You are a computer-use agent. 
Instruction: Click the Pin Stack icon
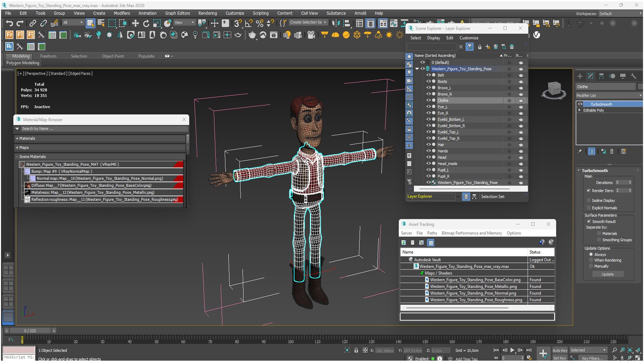pos(580,152)
